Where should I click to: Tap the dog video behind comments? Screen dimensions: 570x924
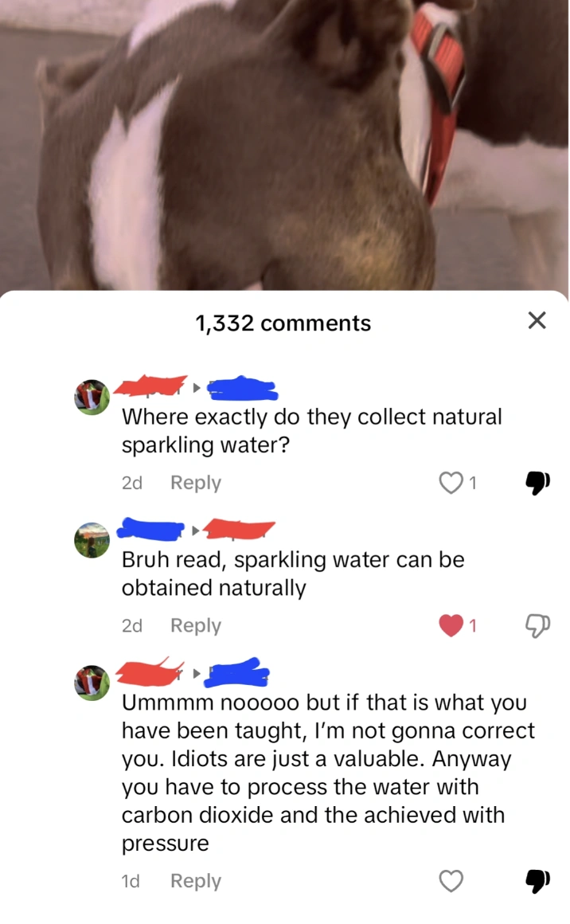click(285, 144)
